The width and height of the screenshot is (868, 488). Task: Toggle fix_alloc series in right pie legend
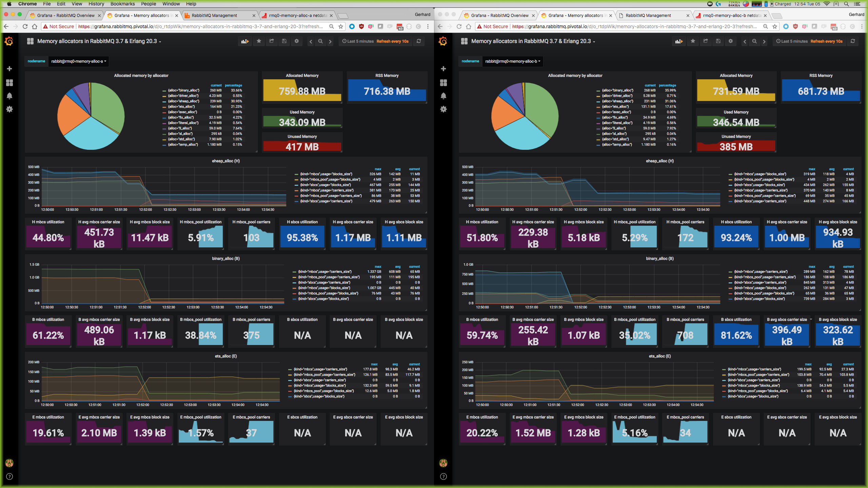pos(615,118)
